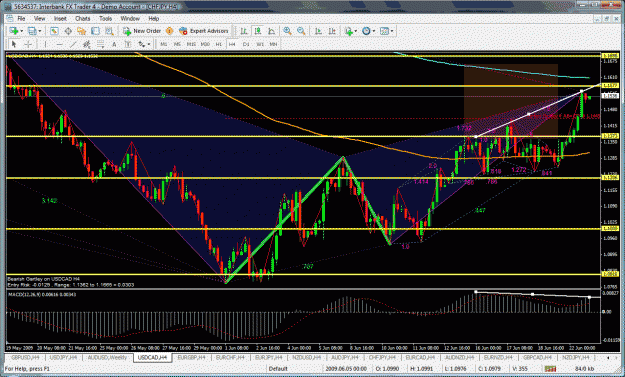Select the text label tool
The width and height of the screenshot is (625, 377).
tap(128, 44)
